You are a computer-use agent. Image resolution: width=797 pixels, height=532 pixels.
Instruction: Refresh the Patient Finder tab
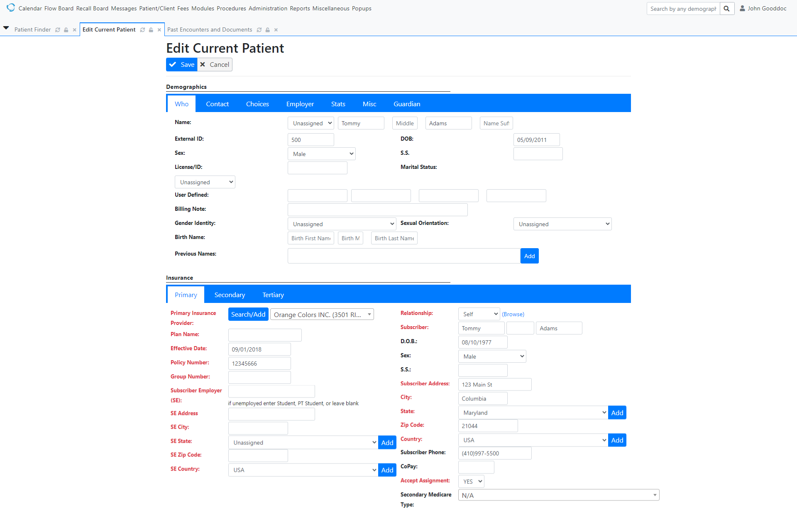tap(57, 29)
